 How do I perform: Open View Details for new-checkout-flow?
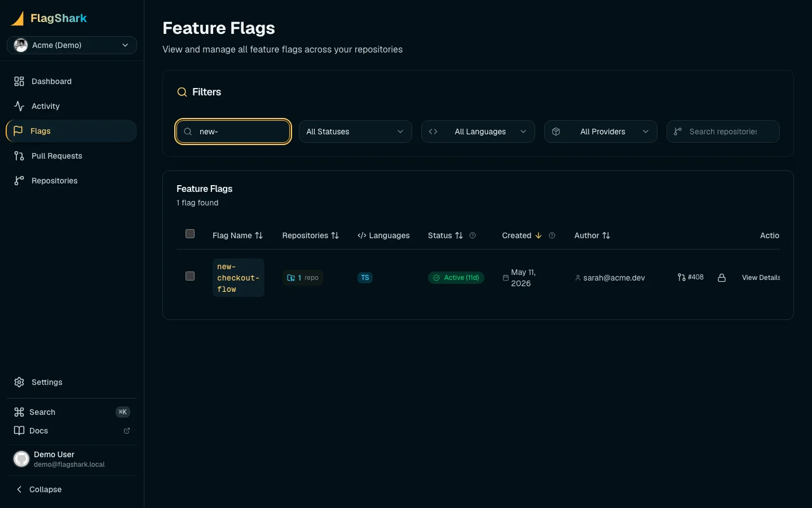(761, 278)
